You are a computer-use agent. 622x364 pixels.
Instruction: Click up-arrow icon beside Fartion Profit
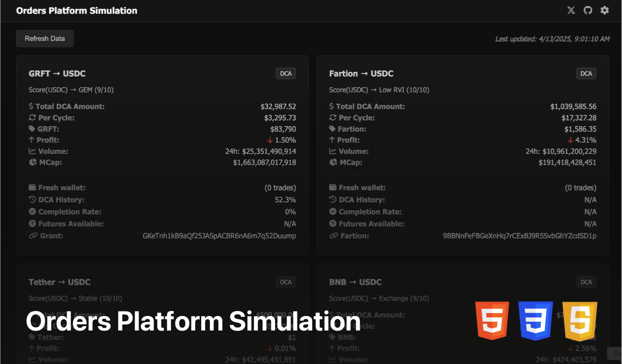(x=332, y=140)
